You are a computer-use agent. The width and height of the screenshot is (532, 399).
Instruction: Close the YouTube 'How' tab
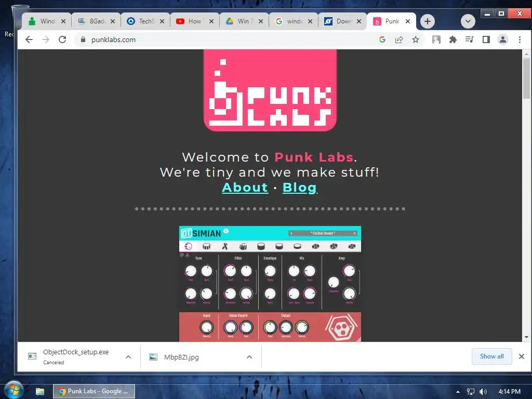point(211,21)
